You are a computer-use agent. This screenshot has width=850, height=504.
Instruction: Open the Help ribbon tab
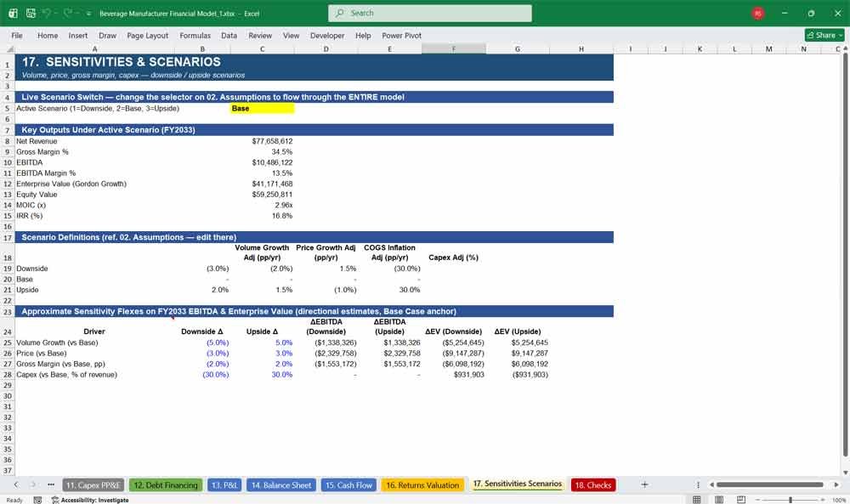[x=363, y=35]
